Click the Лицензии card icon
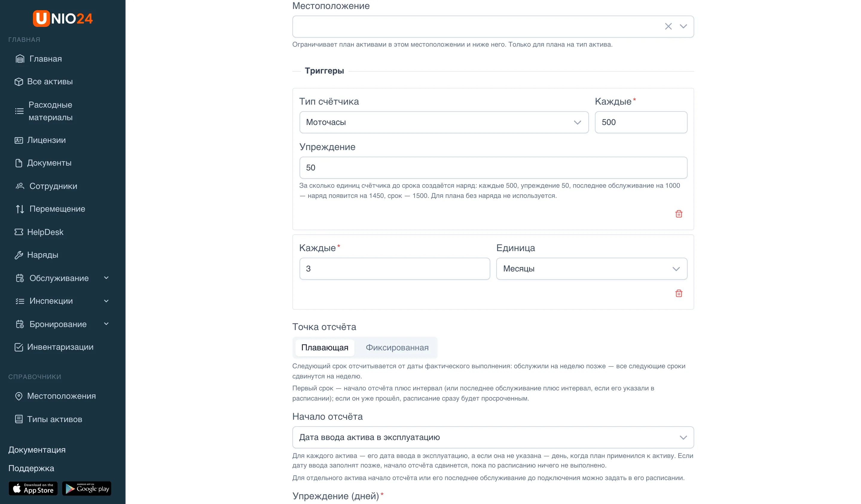Screen dimensions: 861x504 click(x=19, y=140)
